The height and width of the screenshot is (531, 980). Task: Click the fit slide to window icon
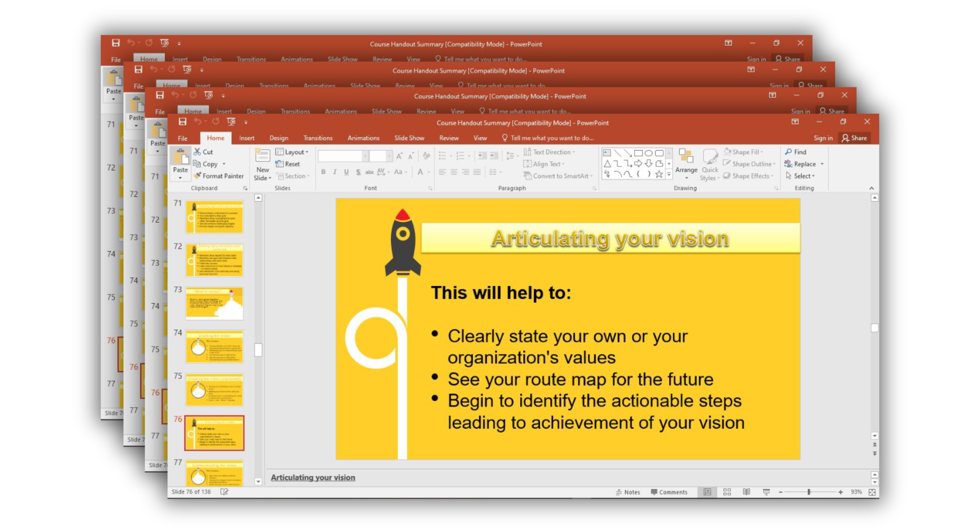pyautogui.click(x=872, y=492)
